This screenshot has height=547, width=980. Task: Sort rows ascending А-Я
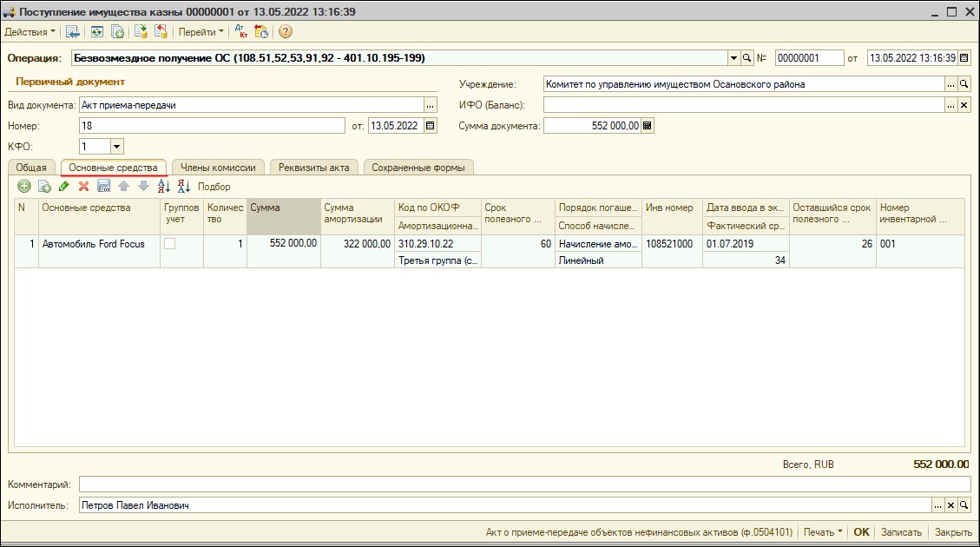click(x=164, y=187)
